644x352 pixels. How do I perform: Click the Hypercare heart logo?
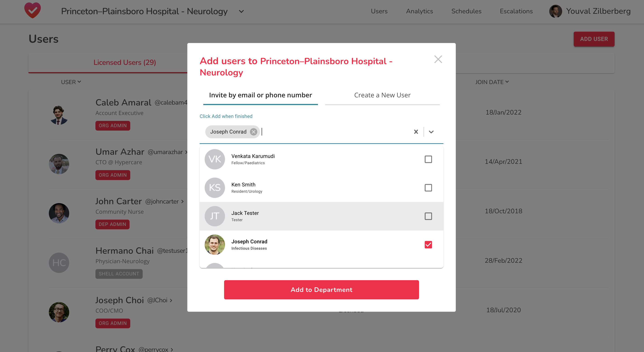tap(33, 10)
